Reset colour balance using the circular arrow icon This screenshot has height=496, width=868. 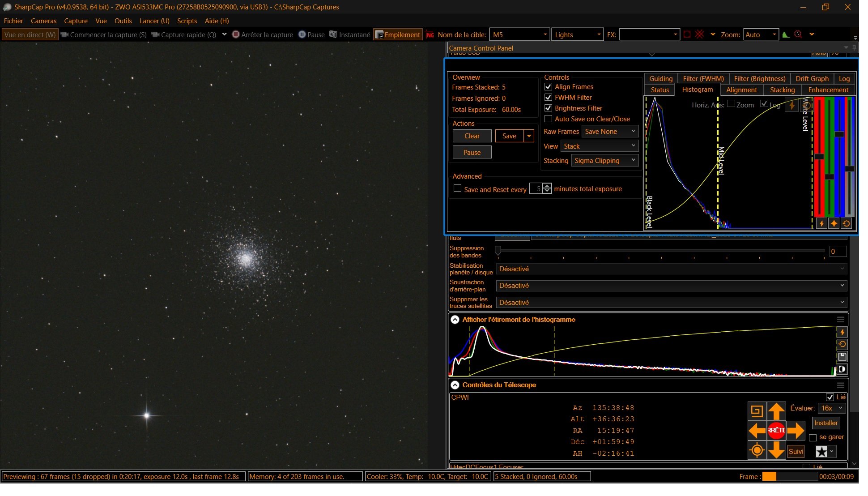(x=847, y=223)
